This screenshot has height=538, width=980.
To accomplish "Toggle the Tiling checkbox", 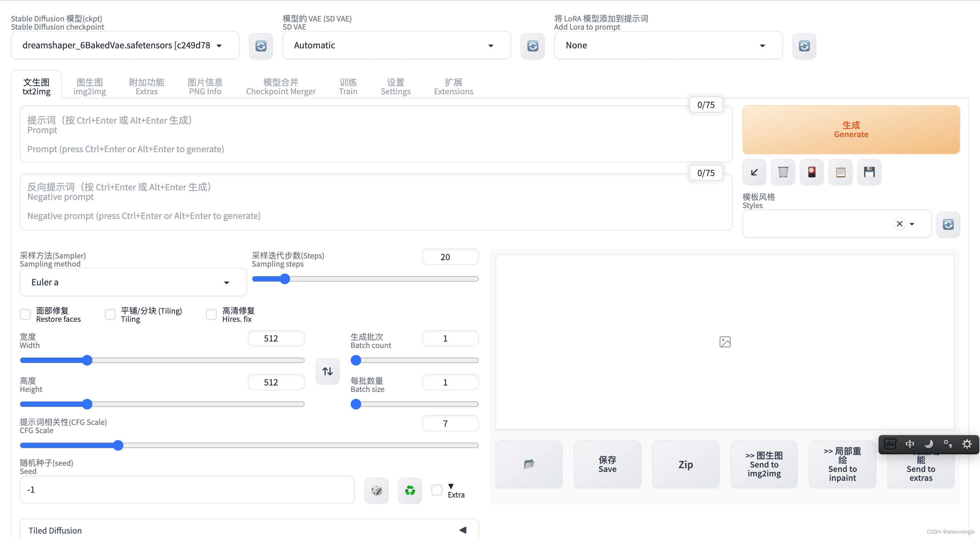I will point(110,315).
